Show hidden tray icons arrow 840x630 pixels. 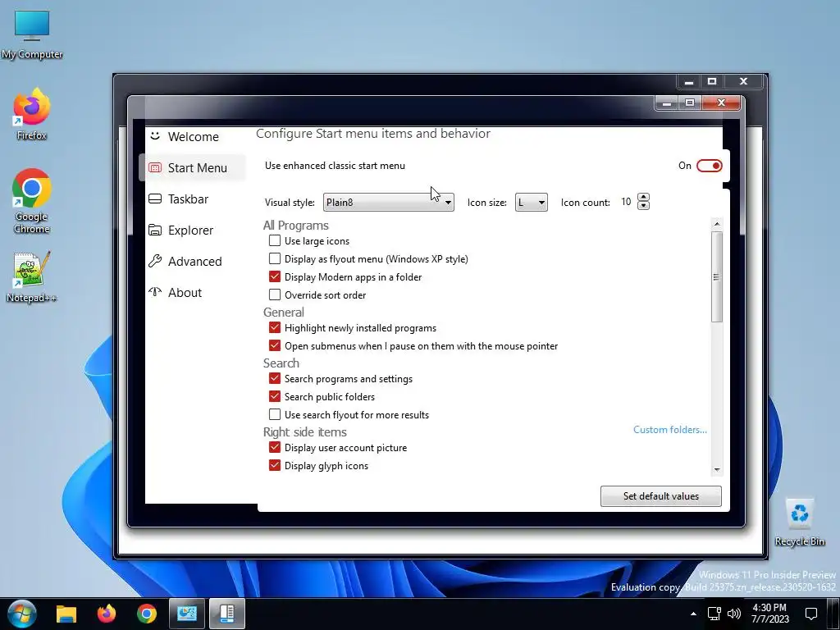[x=693, y=614]
